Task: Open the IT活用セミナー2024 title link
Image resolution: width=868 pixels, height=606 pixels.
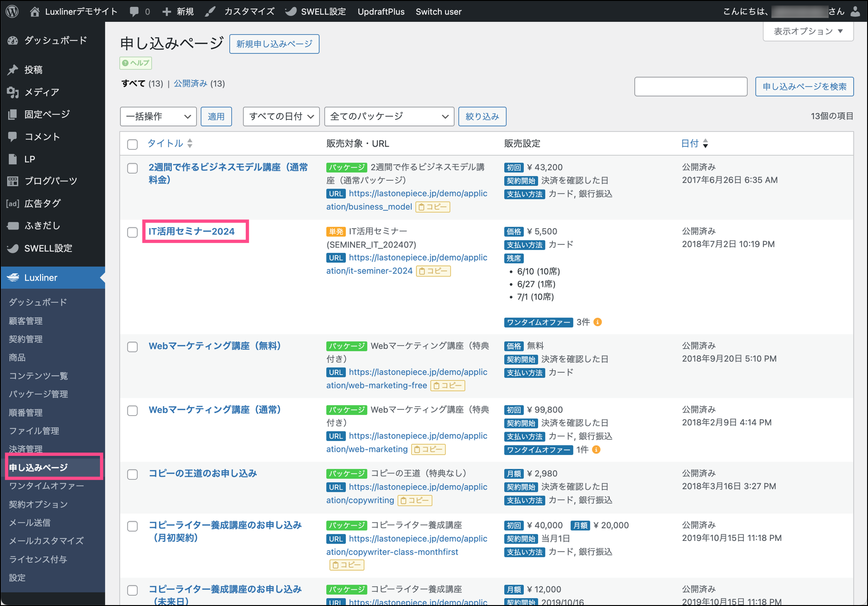Action: (x=191, y=231)
